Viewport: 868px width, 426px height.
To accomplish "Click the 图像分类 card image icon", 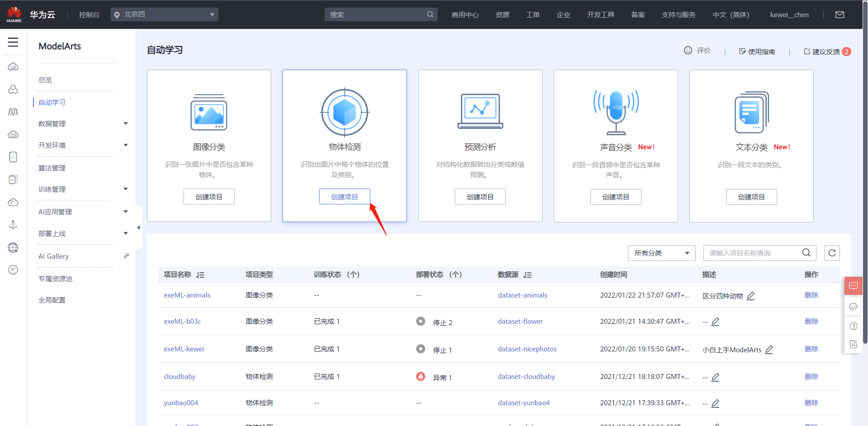I will [209, 113].
